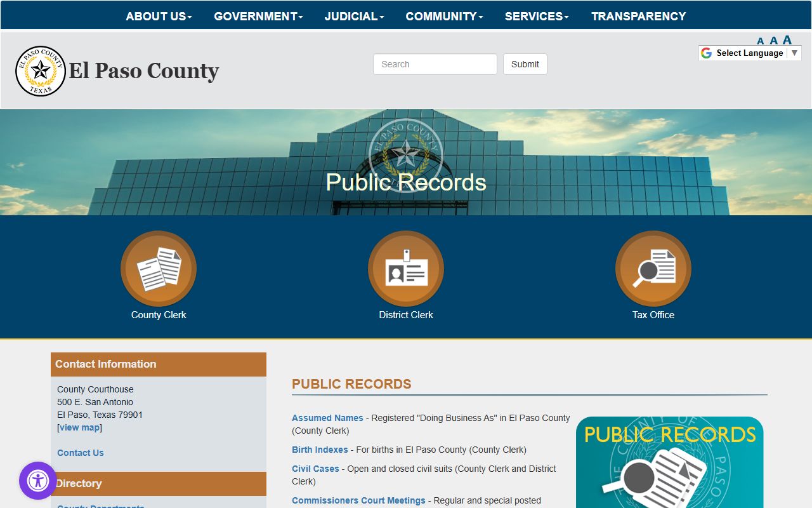Select the largest font size A
Viewport: 812px width, 508px height.
(787, 39)
